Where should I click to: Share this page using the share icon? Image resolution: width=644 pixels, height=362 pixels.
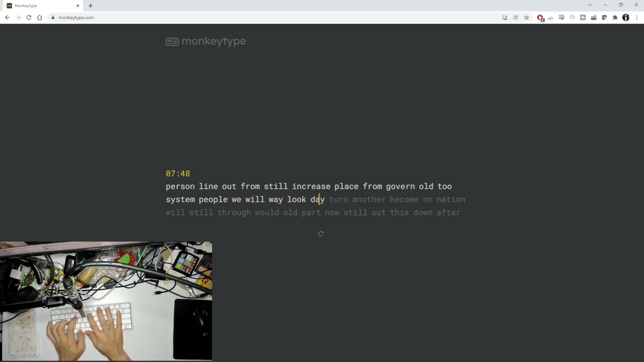pos(516,18)
